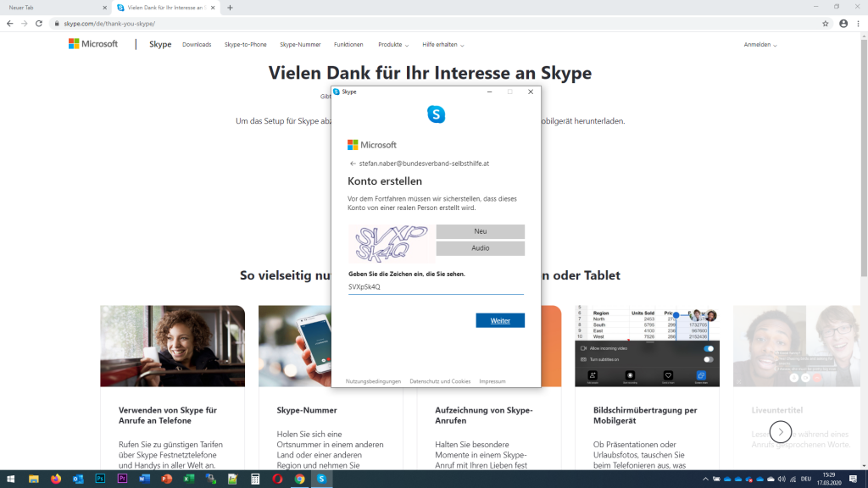Viewport: 868px width, 488px height.
Task: Click 'Verwenden von Skype für Anrufe an Telefone' heading
Action: 168,415
